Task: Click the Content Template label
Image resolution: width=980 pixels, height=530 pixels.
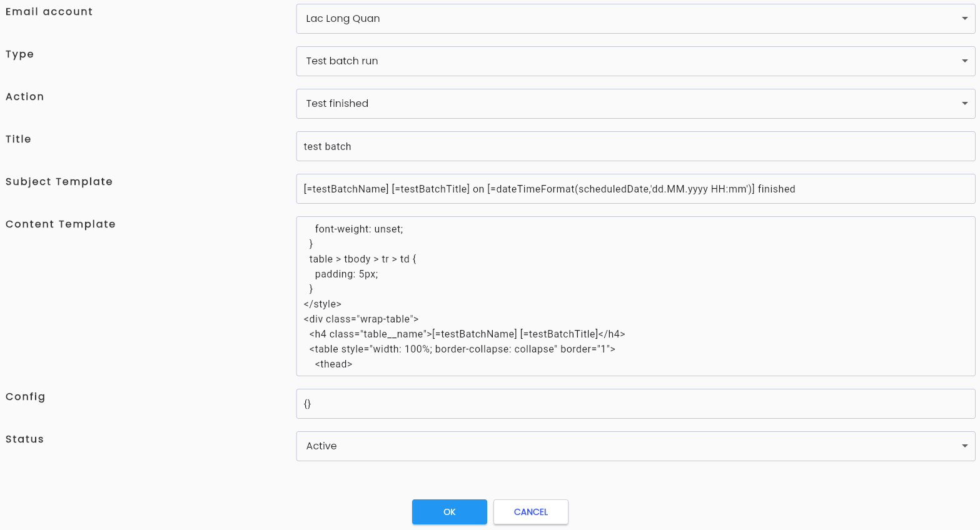Action: coord(61,224)
